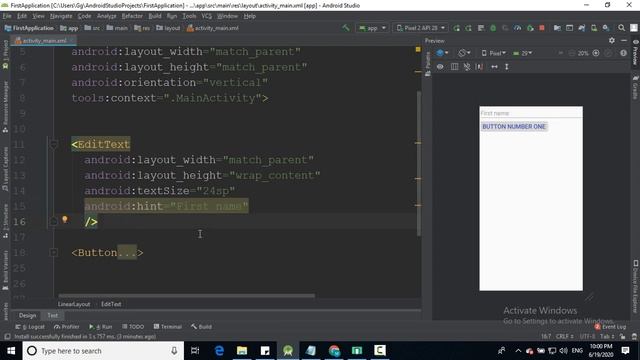Open the Windows notification center icon
The image size is (640, 360).
pyautogui.click(x=625, y=351)
